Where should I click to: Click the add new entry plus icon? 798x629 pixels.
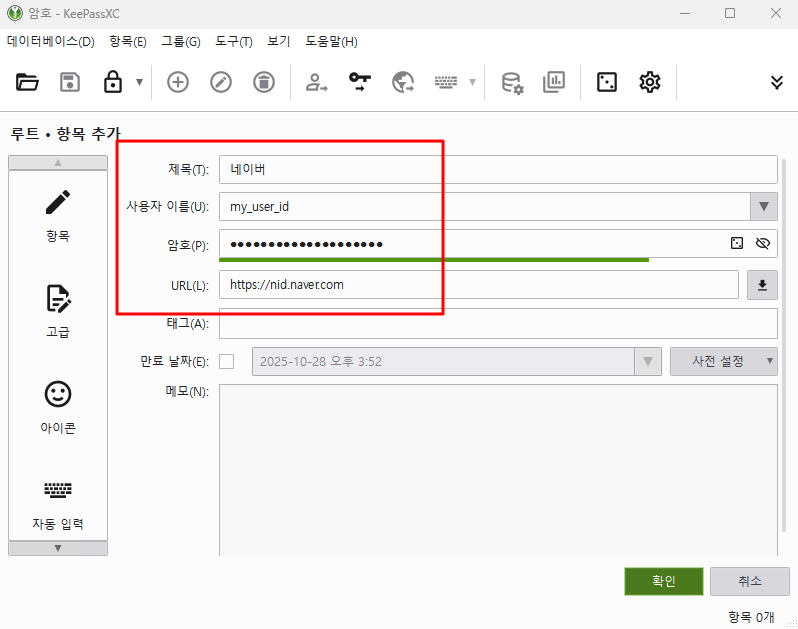178,82
